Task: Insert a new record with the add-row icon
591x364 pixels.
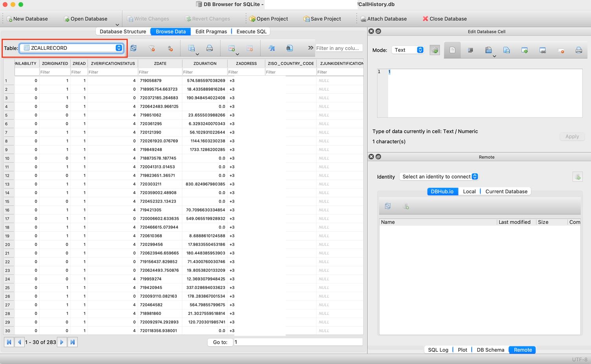Action: coord(231,48)
